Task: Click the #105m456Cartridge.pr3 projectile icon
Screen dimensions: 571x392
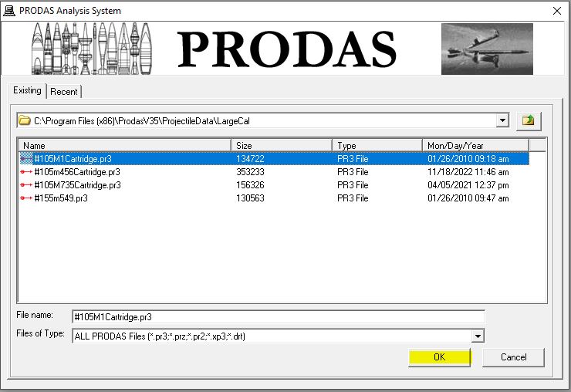Action: 26,172
